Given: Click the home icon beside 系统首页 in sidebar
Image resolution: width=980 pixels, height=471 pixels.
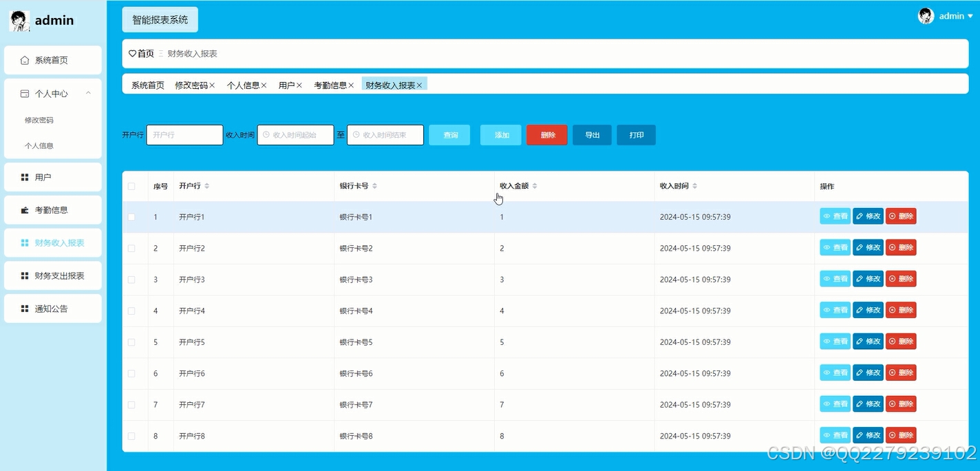Looking at the screenshot, I should click(25, 61).
